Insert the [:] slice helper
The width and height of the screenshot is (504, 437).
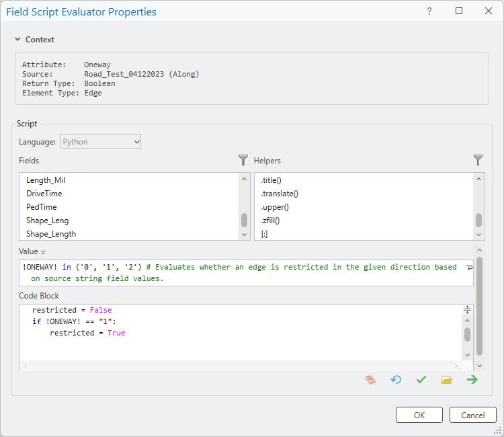click(264, 234)
